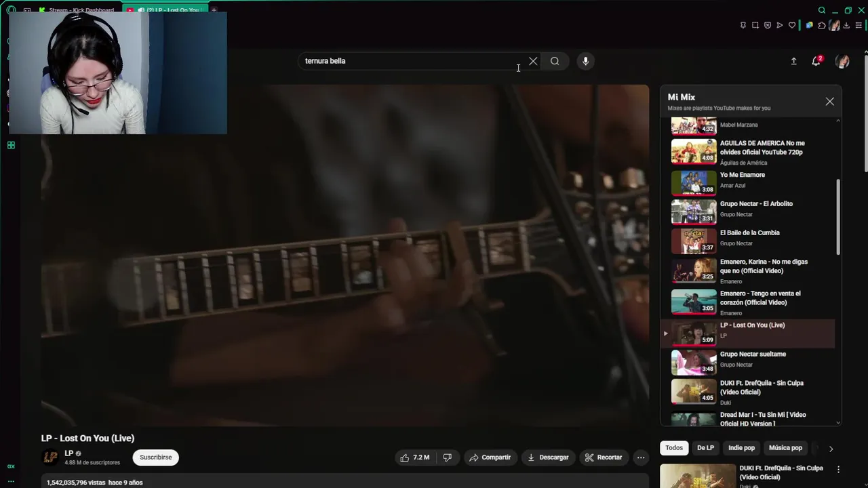Select the De LP filter chip
Viewport: 868px width, 488px height.
pos(705,448)
